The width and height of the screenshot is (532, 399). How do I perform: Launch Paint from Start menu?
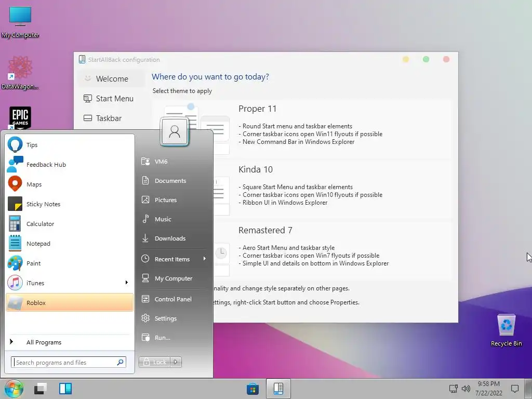70,263
